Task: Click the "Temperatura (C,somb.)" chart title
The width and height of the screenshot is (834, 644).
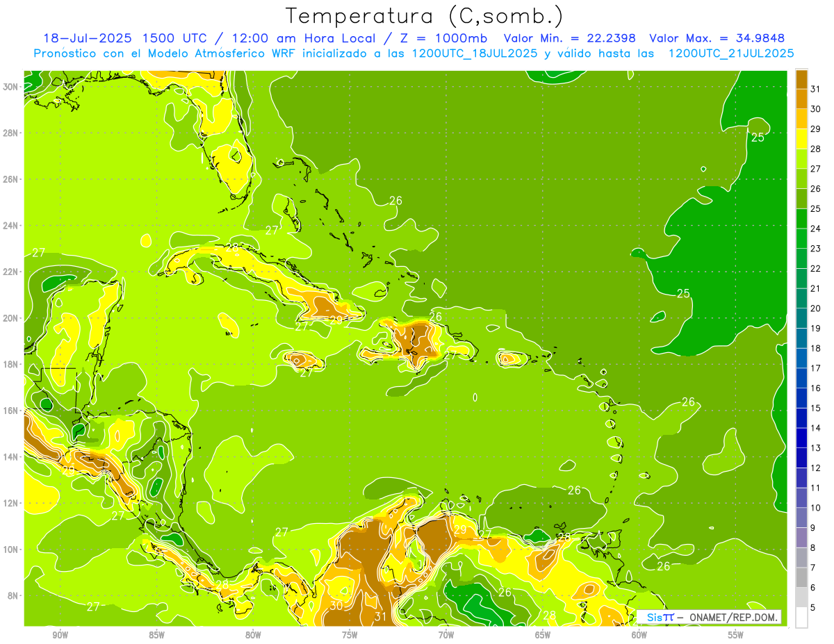Action: point(425,16)
